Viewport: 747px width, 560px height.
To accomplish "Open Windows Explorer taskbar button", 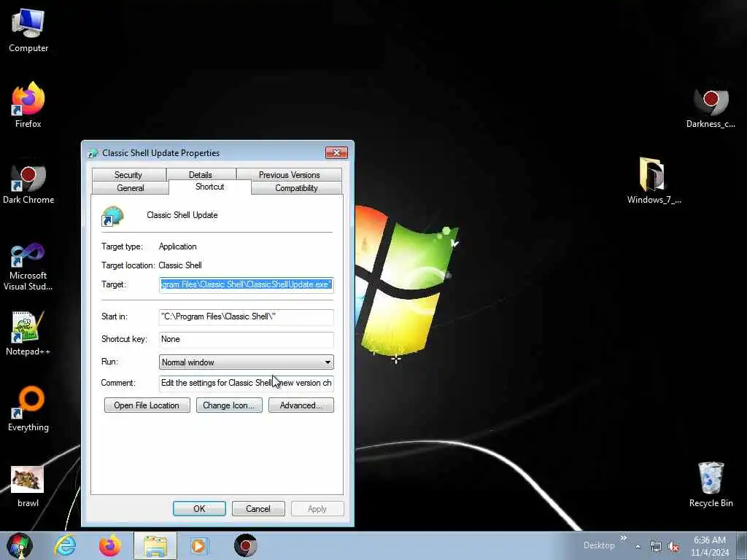I will pos(155,545).
